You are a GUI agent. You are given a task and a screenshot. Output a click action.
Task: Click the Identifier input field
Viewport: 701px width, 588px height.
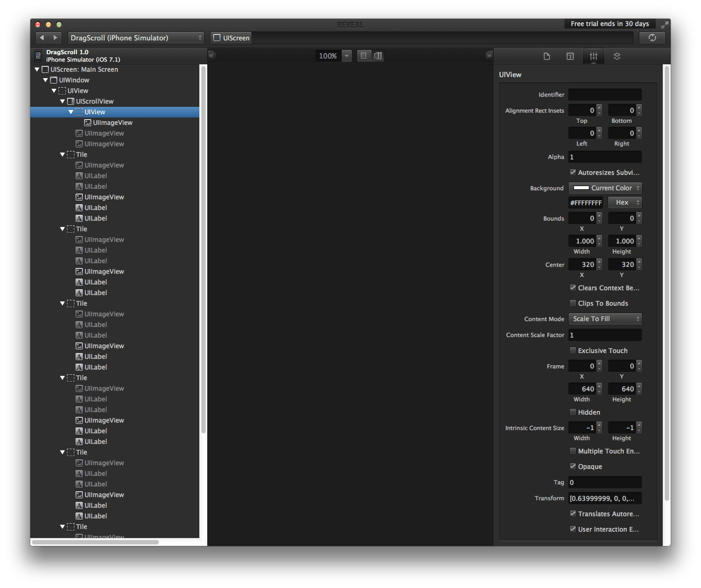tap(605, 95)
